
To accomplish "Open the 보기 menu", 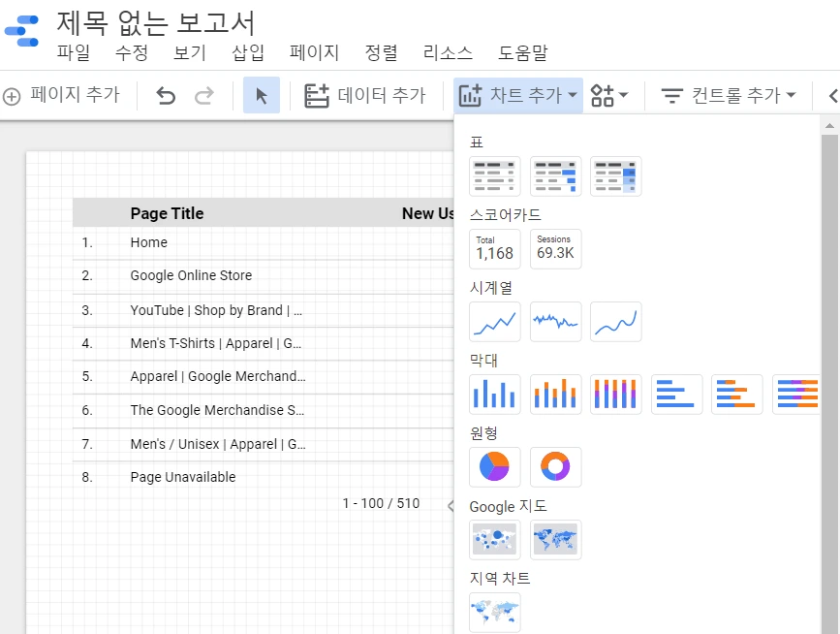I will coord(190,52).
